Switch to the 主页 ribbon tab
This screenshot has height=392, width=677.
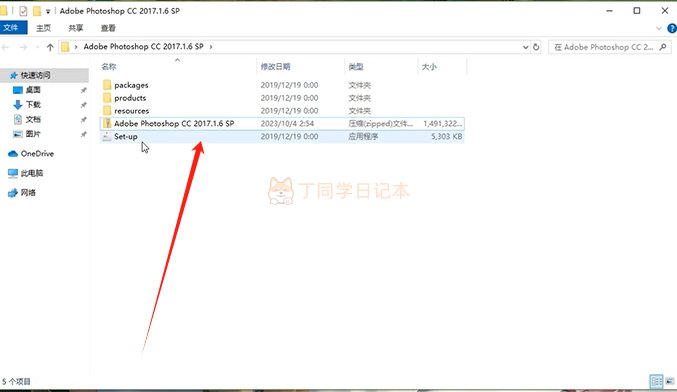click(x=43, y=28)
